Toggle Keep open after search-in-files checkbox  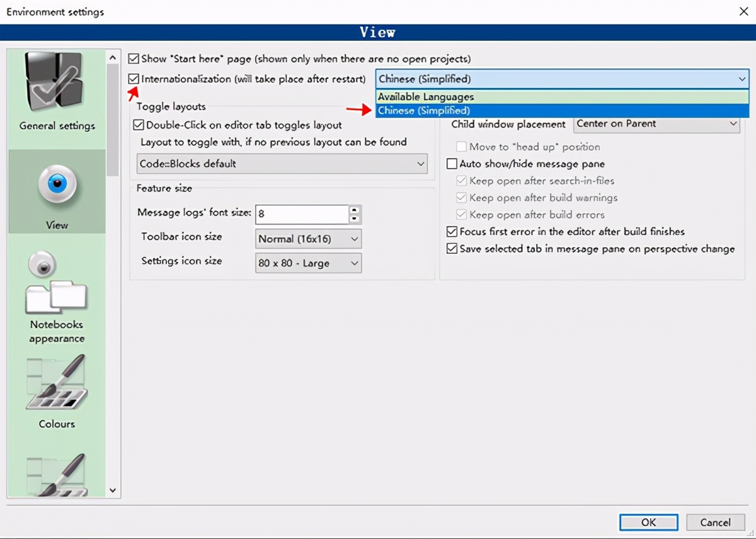point(461,181)
